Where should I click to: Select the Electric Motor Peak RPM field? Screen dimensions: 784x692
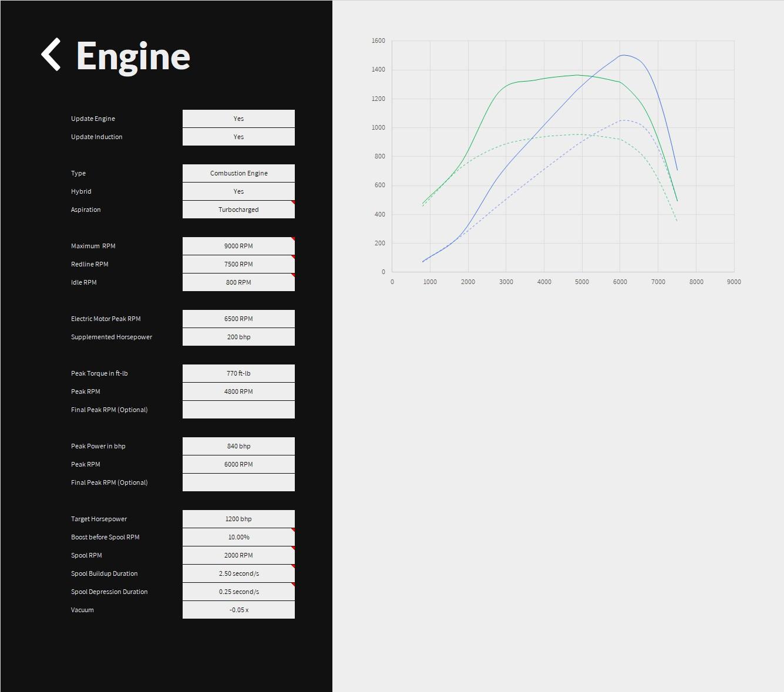[x=238, y=319]
